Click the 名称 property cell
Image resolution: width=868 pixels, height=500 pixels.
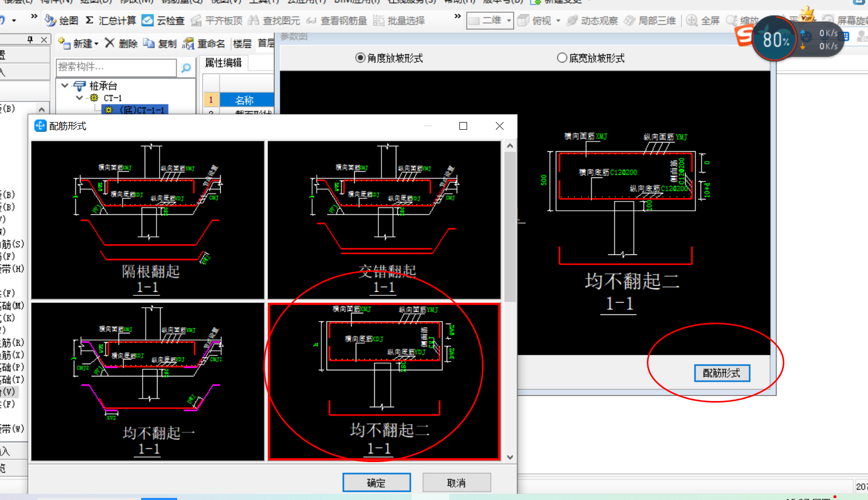point(246,100)
